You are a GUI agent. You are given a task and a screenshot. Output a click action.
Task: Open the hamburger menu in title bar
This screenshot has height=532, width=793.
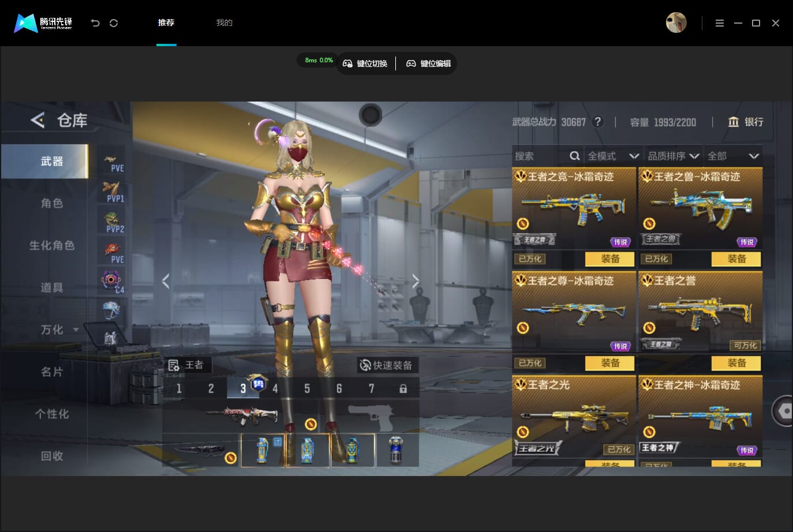tap(719, 23)
